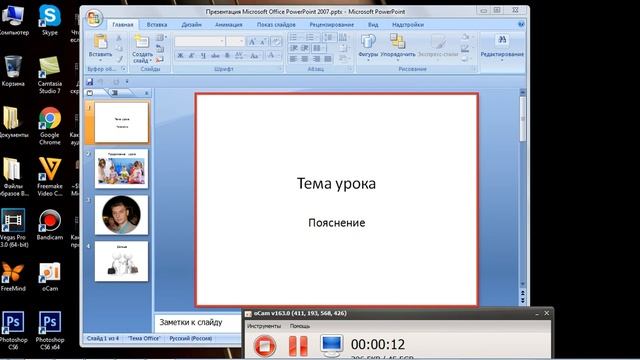Switch to the Дизайн ribbon tab
Screen dimensions: 640x360
coord(191,24)
